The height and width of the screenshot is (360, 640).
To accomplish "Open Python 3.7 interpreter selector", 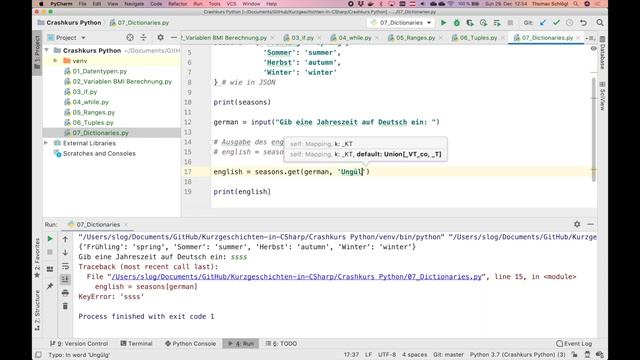I will click(517, 355).
